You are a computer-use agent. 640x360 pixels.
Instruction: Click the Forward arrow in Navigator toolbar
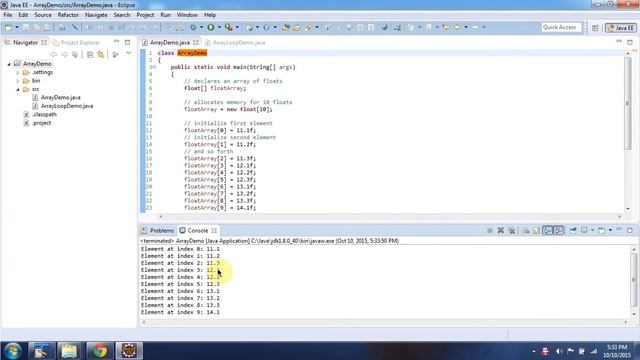64,54
